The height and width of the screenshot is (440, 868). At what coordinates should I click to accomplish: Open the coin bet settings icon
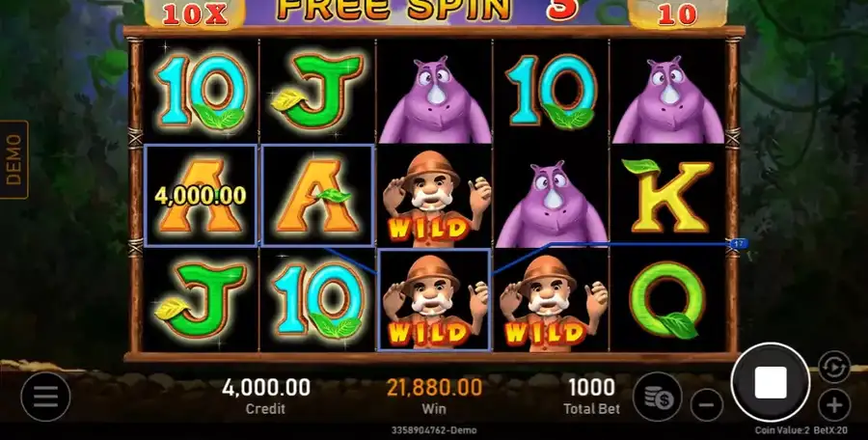click(x=658, y=397)
